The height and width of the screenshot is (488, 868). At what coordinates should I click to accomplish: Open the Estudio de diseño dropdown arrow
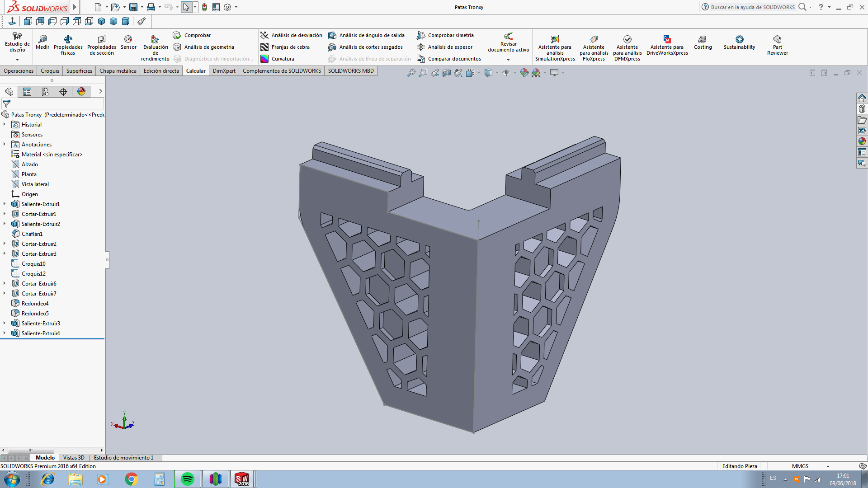click(x=17, y=60)
